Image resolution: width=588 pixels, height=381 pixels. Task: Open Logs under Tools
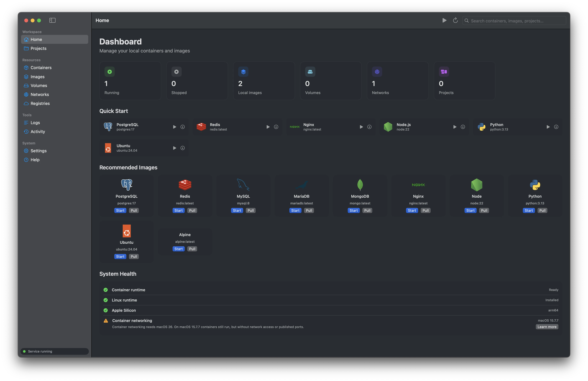pos(55,123)
